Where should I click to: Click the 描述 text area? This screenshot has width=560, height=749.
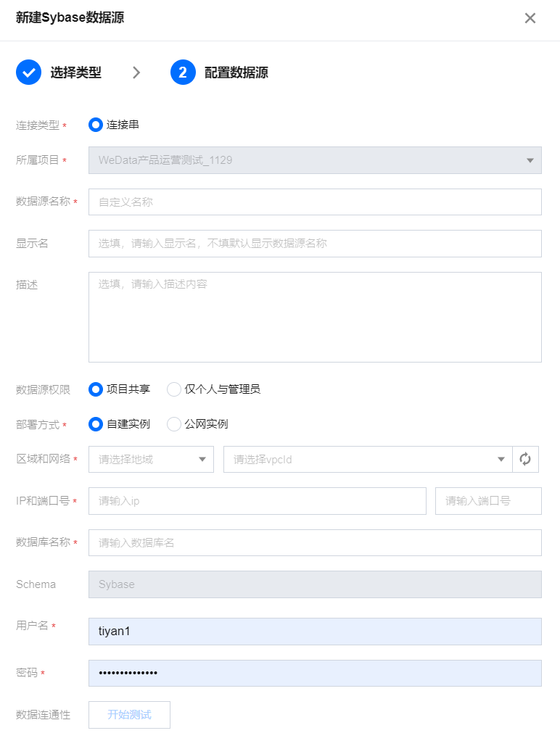point(315,317)
